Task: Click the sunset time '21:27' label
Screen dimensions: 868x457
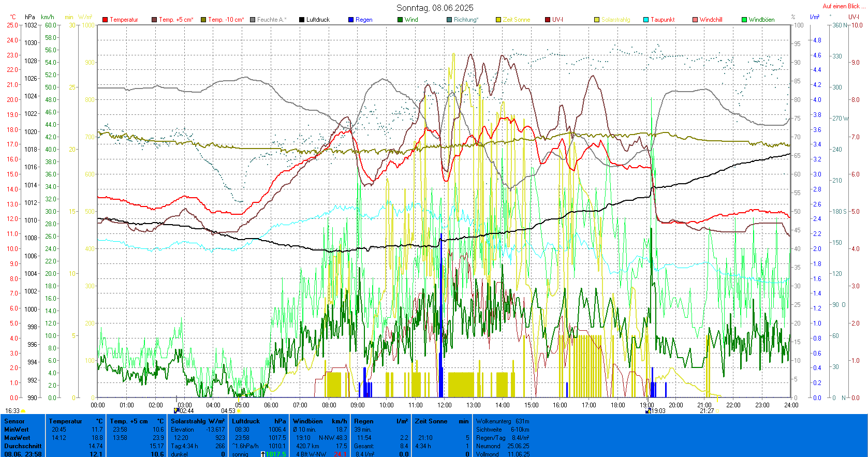Action: [x=707, y=411]
